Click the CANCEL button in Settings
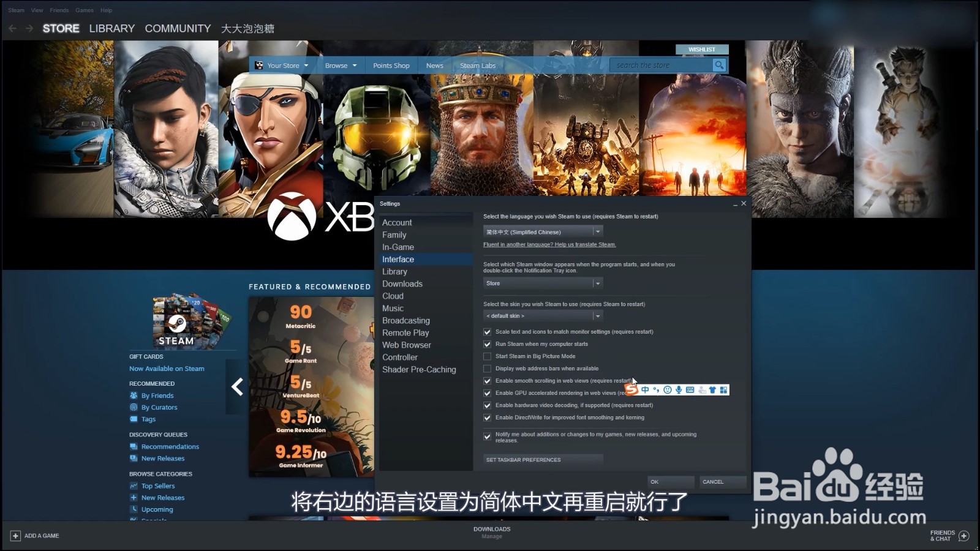 pyautogui.click(x=723, y=482)
